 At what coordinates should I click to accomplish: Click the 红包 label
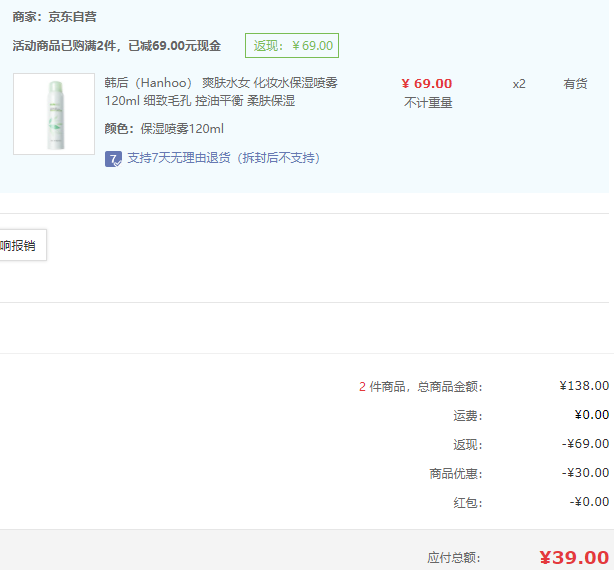click(x=468, y=503)
